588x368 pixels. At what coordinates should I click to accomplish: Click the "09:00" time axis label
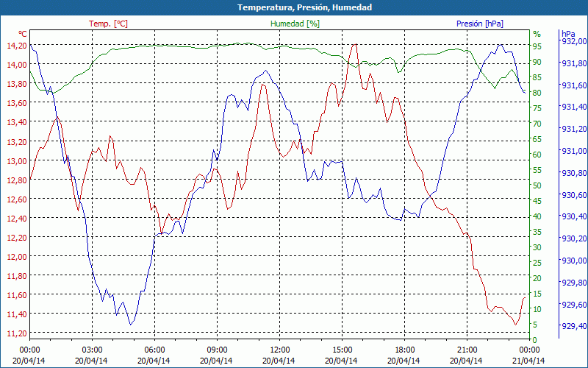217,350
